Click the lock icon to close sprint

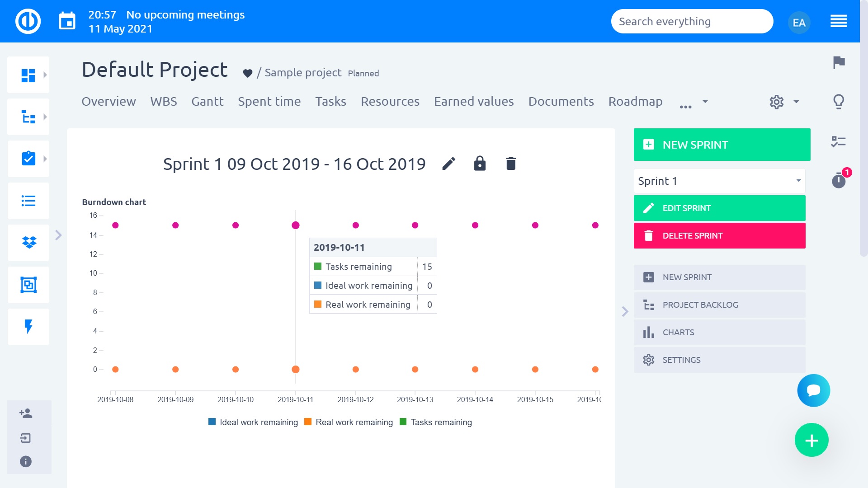point(480,164)
